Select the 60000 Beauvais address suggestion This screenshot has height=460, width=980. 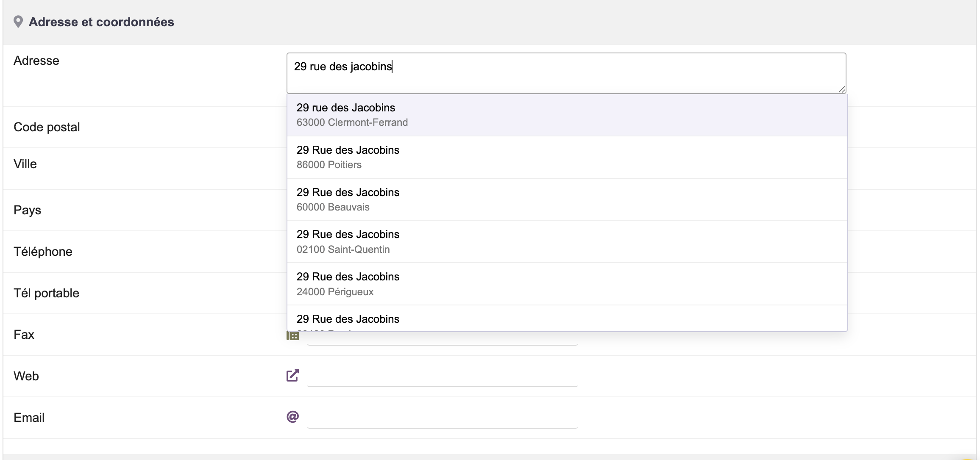[567, 200]
